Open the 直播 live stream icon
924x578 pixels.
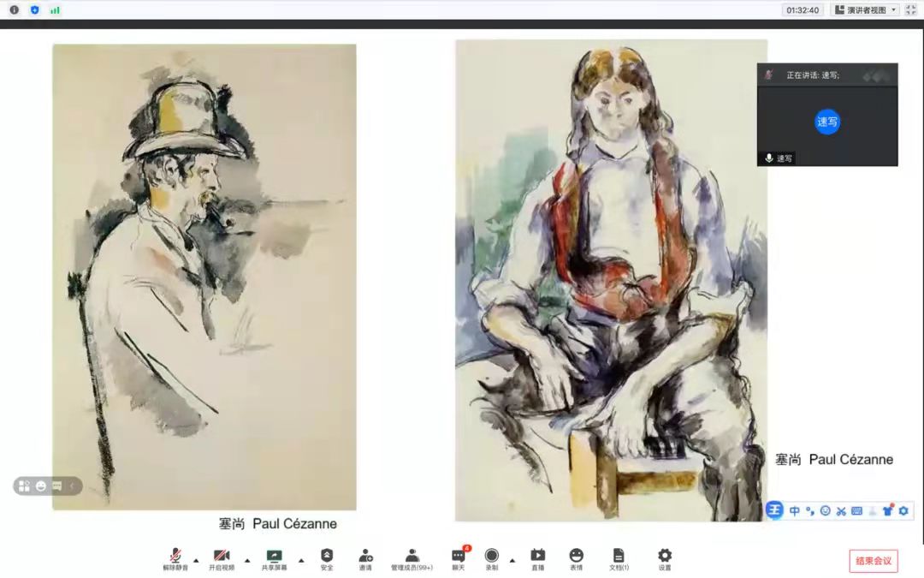coord(538,558)
